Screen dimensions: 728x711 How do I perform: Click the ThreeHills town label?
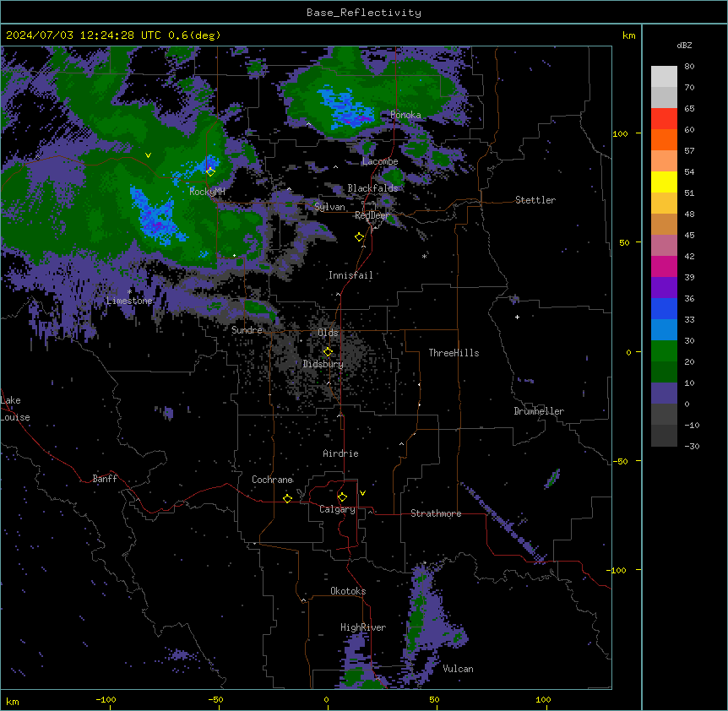(x=454, y=353)
